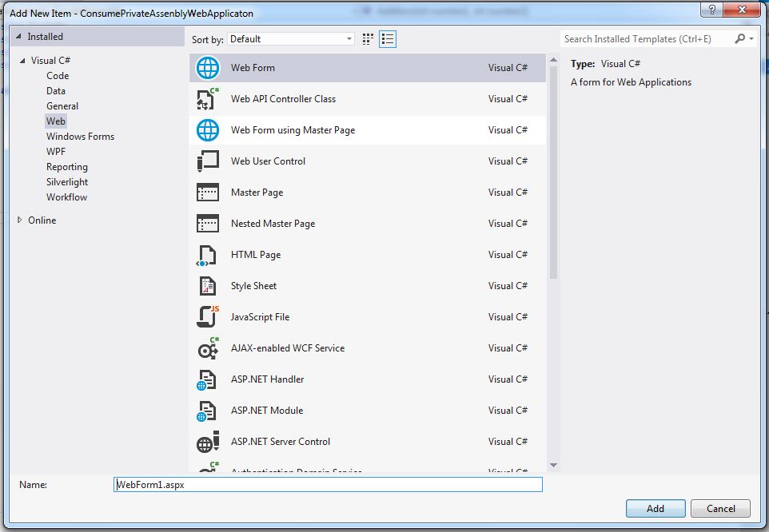This screenshot has height=532, width=769.
Task: Collapse the Visual C# tree node
Action: pos(22,60)
